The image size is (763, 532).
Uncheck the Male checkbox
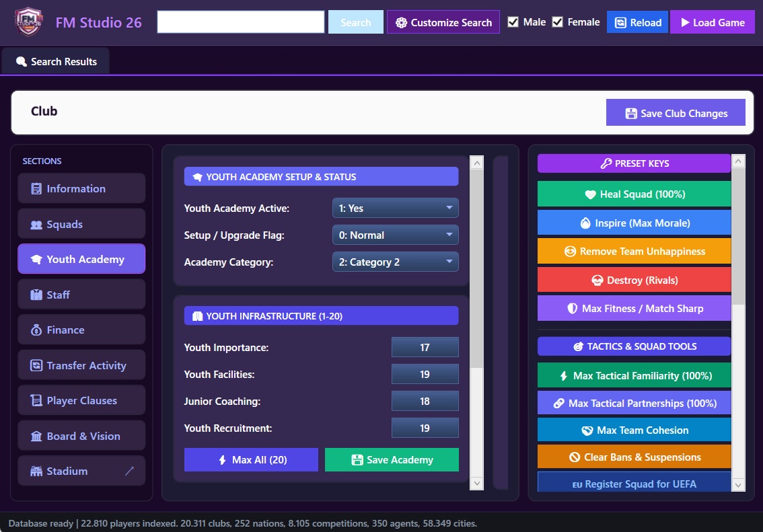click(513, 22)
